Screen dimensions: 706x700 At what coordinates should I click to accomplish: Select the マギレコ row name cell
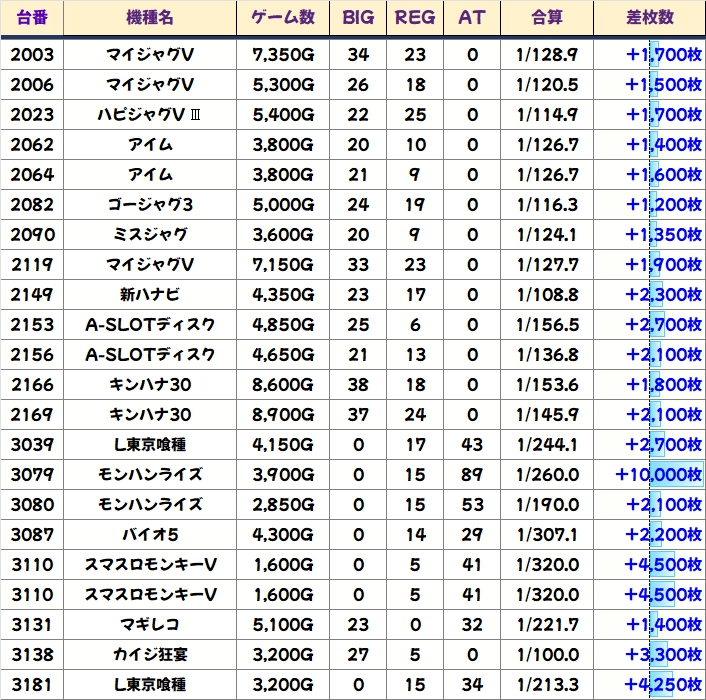click(150, 624)
